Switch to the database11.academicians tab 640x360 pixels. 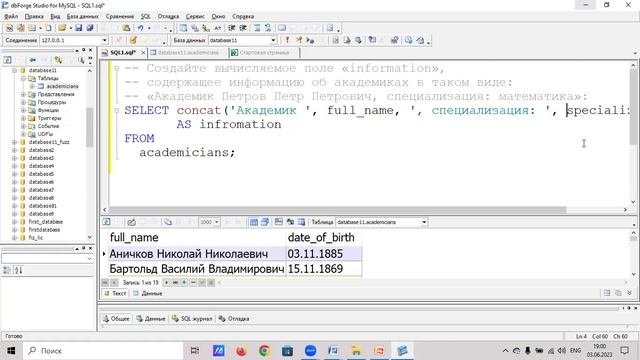point(188,53)
